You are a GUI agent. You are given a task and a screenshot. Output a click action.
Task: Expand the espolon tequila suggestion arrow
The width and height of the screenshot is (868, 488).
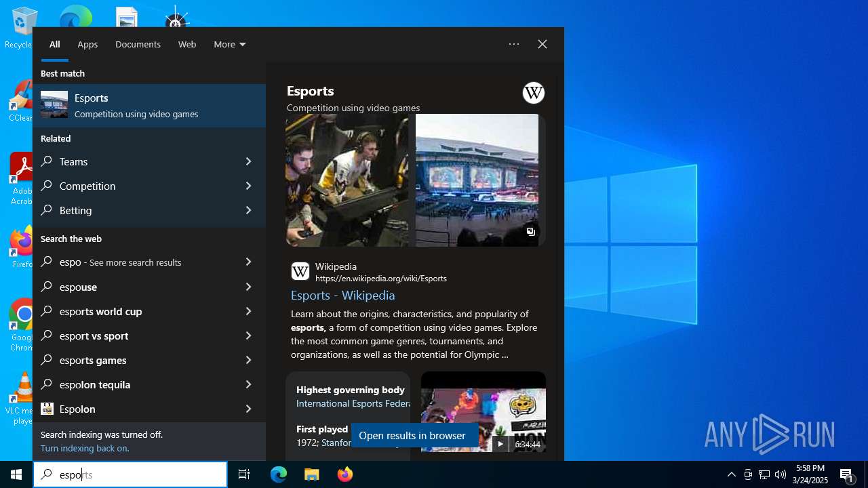[x=248, y=384]
